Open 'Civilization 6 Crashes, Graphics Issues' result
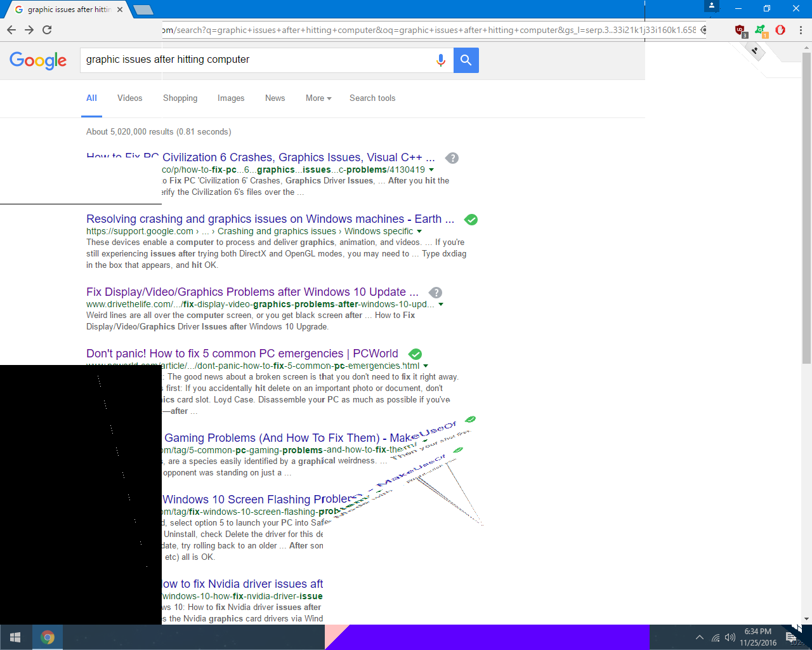 (x=299, y=157)
